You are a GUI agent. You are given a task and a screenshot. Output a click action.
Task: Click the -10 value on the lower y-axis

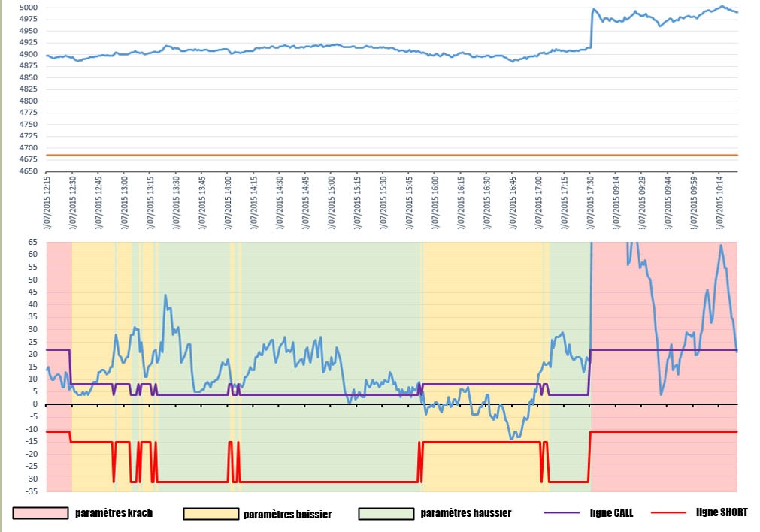32,429
